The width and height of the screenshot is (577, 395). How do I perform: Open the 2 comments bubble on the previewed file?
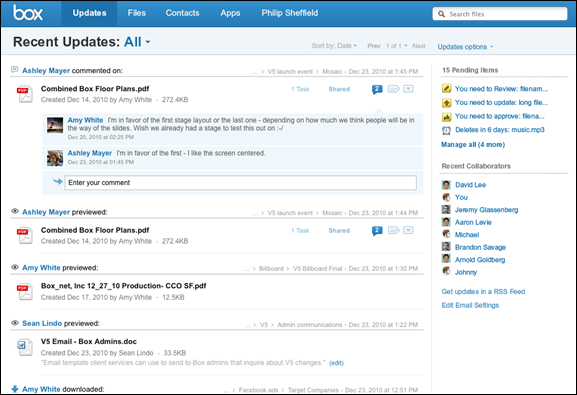[x=377, y=231]
